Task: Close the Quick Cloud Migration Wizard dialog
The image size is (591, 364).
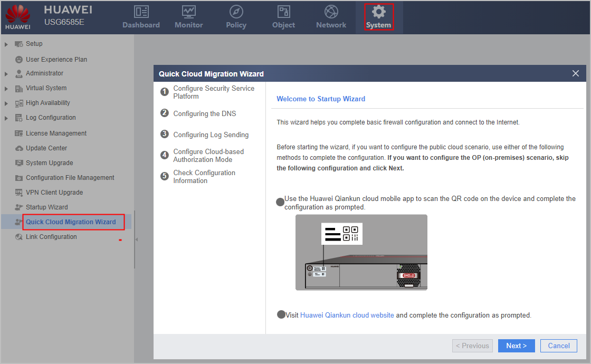Action: coord(576,73)
